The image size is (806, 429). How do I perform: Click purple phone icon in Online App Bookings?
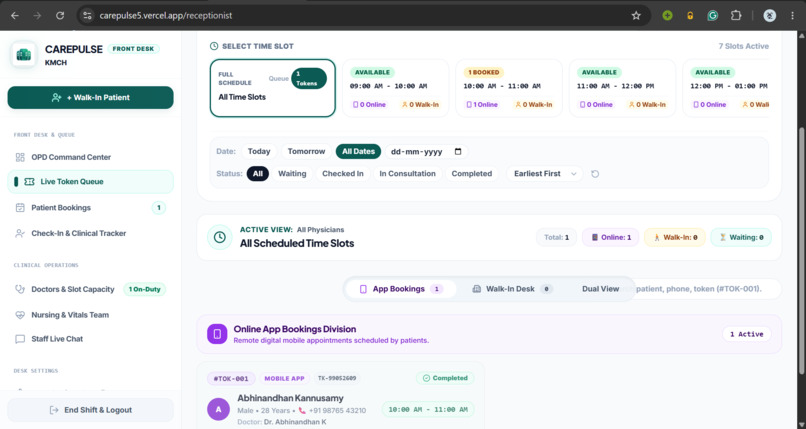point(217,334)
